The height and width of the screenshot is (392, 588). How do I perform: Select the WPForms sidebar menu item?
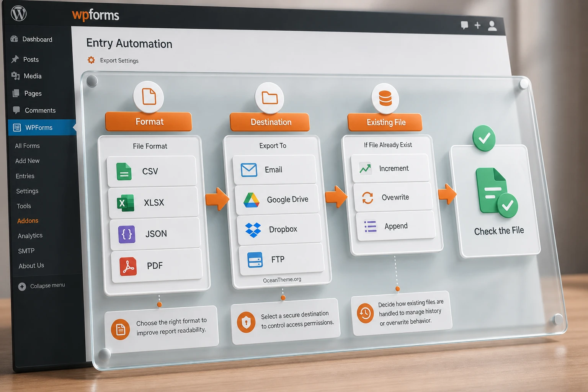click(x=42, y=127)
